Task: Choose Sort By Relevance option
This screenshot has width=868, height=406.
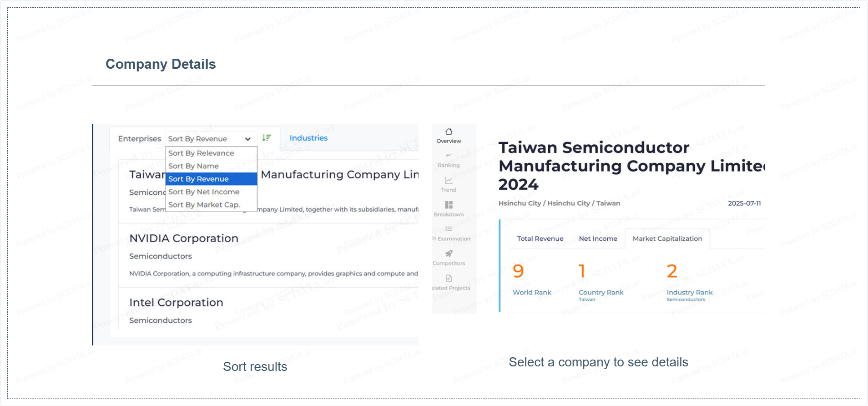Action: (x=201, y=153)
